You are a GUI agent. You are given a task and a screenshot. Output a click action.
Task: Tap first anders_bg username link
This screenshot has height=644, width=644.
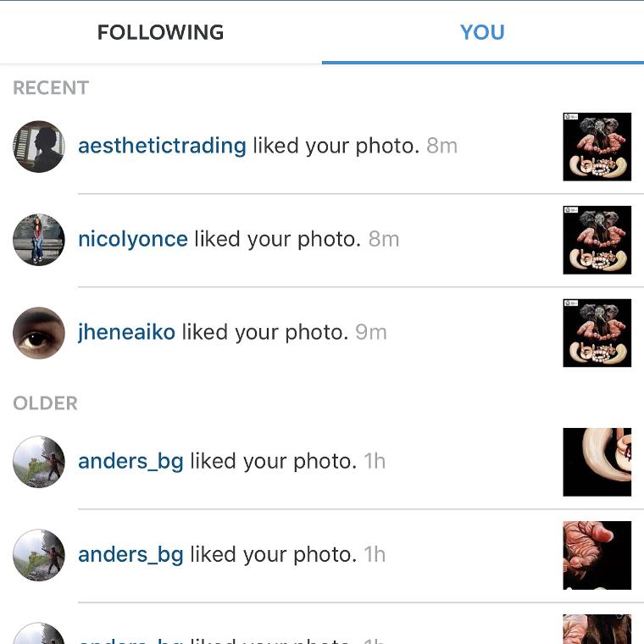click(130, 461)
